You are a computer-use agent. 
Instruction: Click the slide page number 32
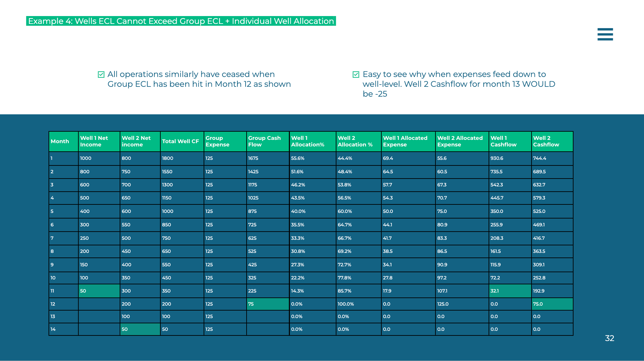click(x=609, y=338)
